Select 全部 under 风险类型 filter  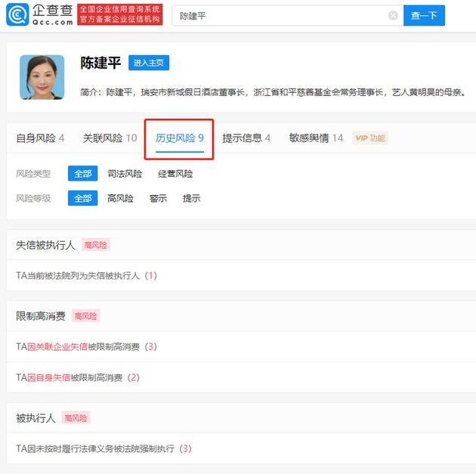(82, 174)
